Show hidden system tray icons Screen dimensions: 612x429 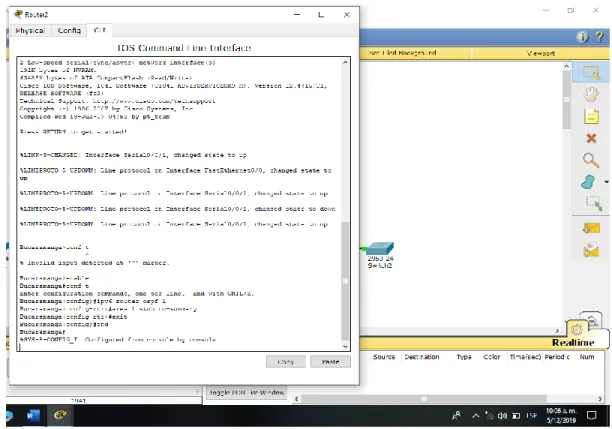click(x=475, y=416)
